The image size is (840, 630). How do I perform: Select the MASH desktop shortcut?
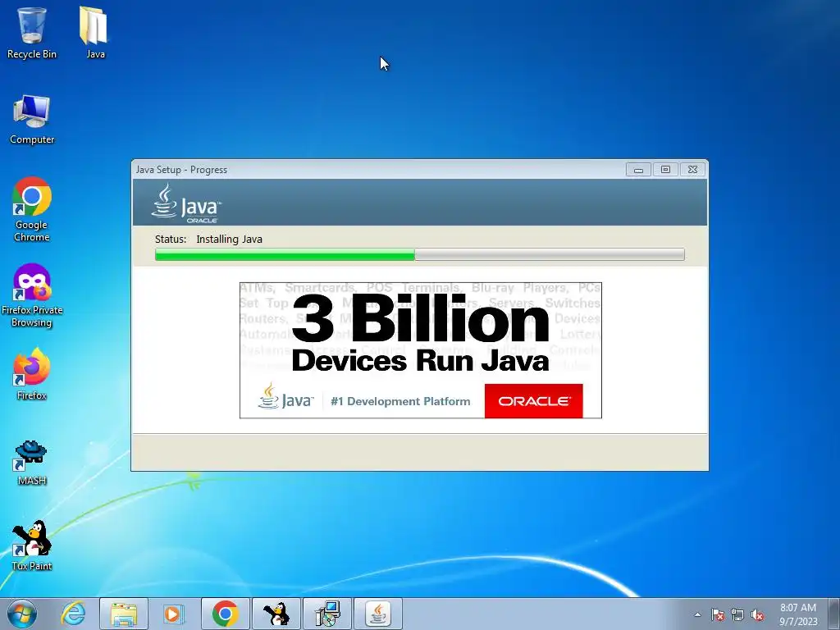[32, 463]
